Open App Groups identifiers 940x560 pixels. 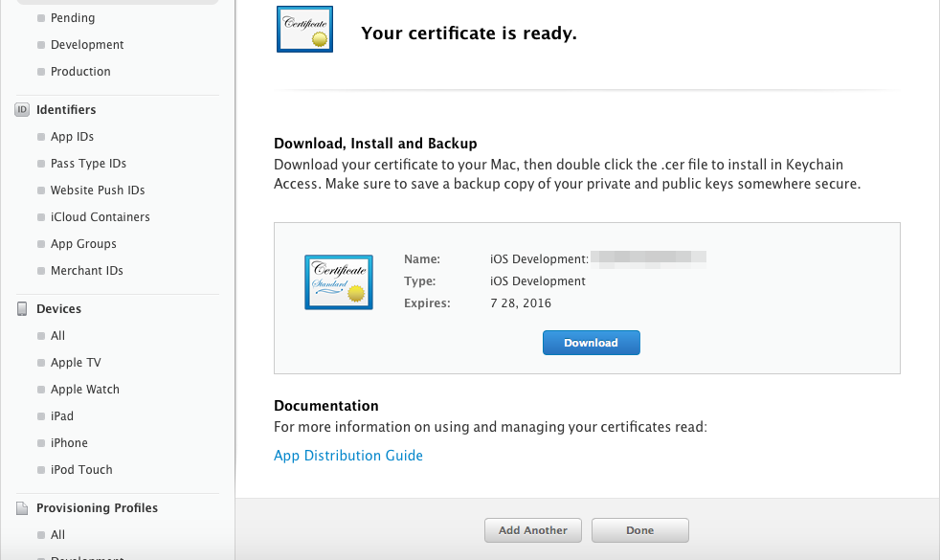pos(84,244)
